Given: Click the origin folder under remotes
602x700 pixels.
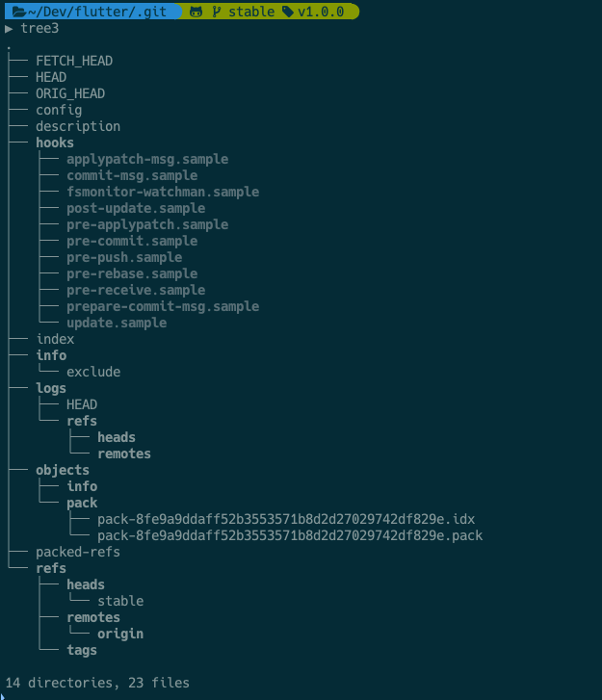Looking at the screenshot, I should point(120,634).
